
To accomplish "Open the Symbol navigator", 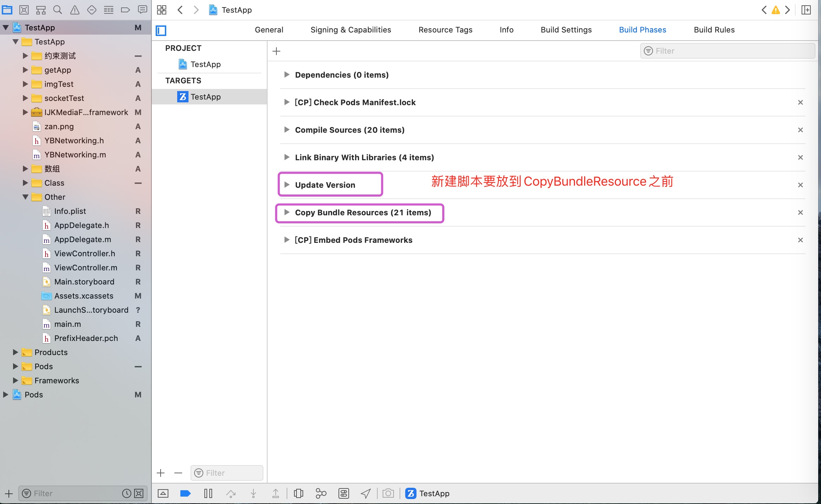I will [x=41, y=10].
